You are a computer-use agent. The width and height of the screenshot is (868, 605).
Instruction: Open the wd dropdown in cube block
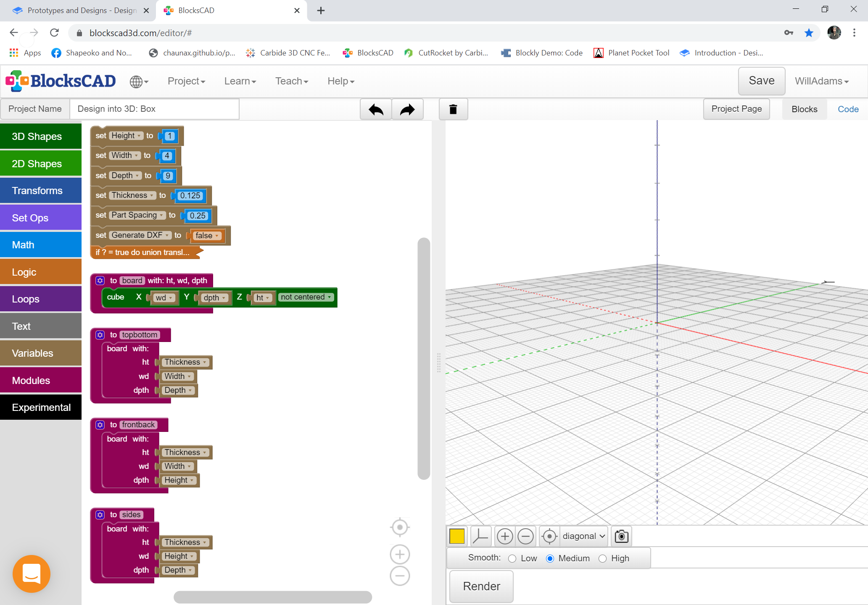click(164, 297)
